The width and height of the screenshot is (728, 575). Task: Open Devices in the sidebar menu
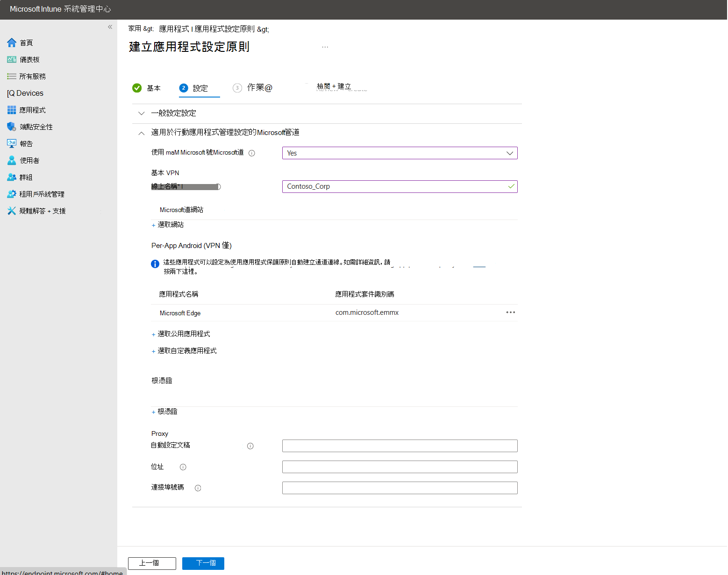[25, 93]
